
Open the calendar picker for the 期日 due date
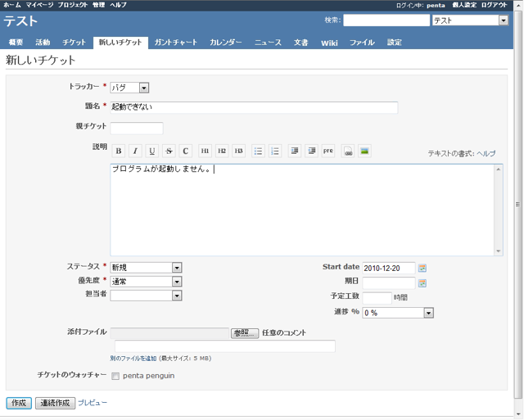point(422,283)
